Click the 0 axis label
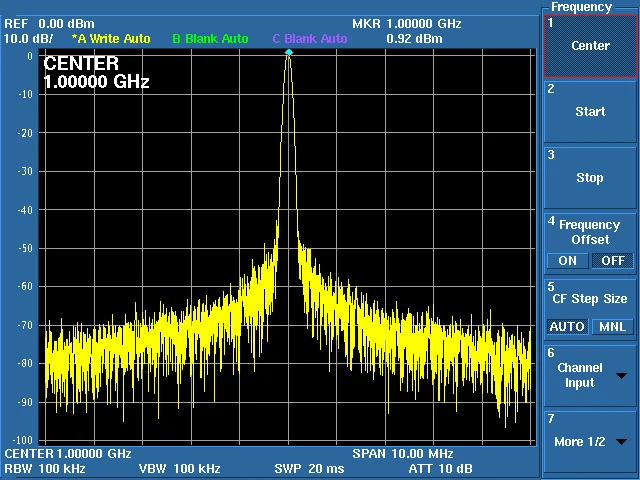This screenshot has width=640, height=480. tap(30, 56)
